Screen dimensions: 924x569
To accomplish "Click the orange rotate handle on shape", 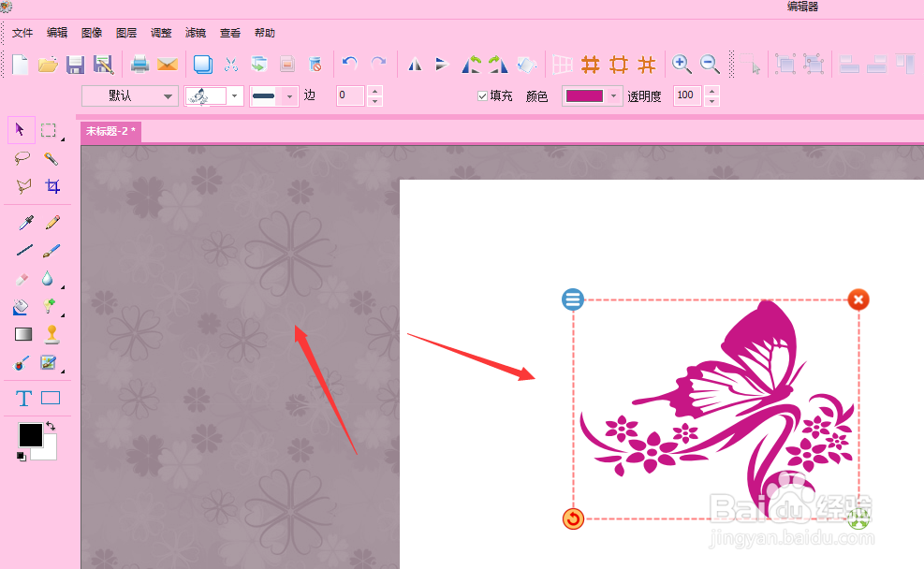I will (573, 519).
